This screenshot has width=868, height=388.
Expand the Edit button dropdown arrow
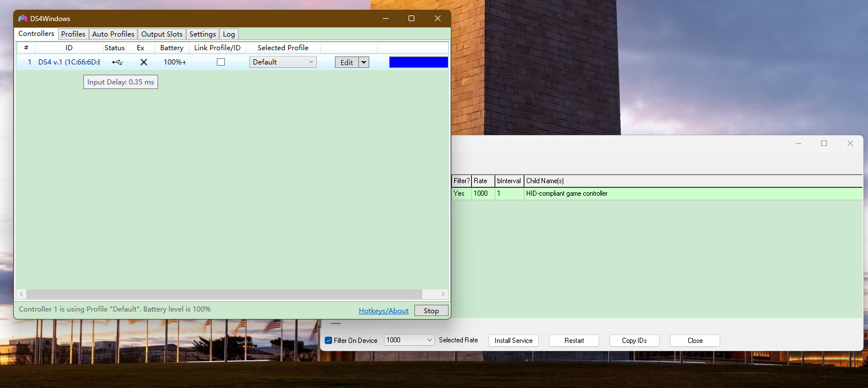pyautogui.click(x=364, y=62)
